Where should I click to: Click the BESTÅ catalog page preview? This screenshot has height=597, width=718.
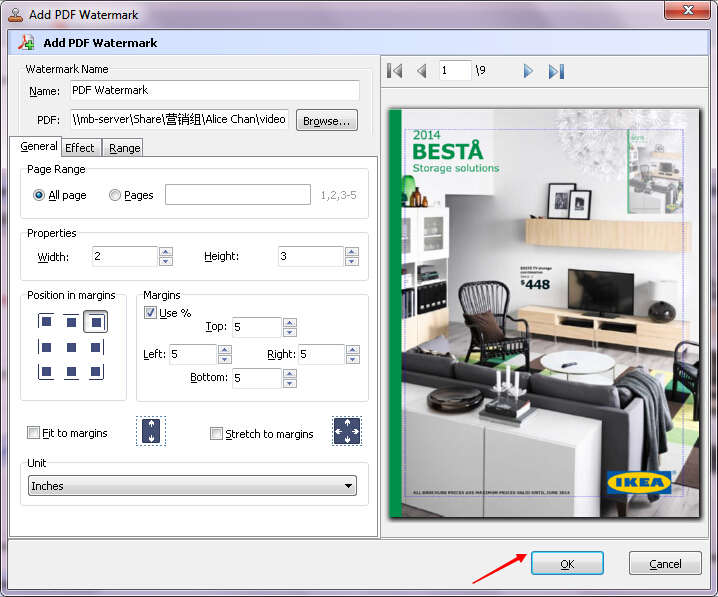544,313
